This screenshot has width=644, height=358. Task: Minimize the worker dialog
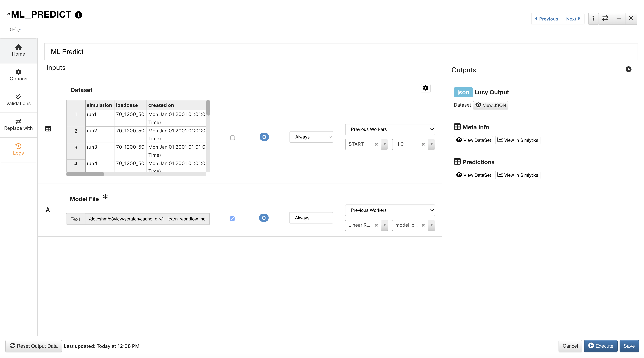(x=618, y=19)
